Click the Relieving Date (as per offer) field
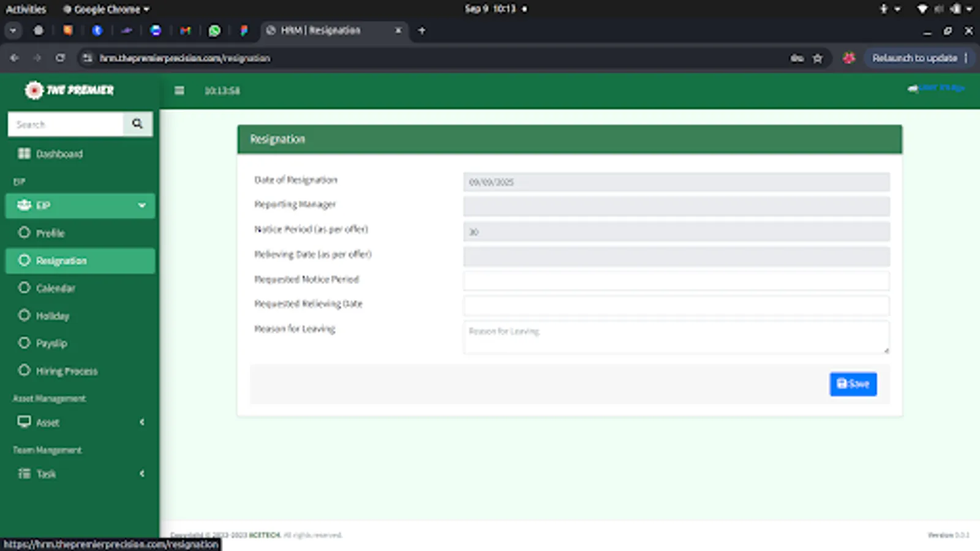 [x=676, y=257]
